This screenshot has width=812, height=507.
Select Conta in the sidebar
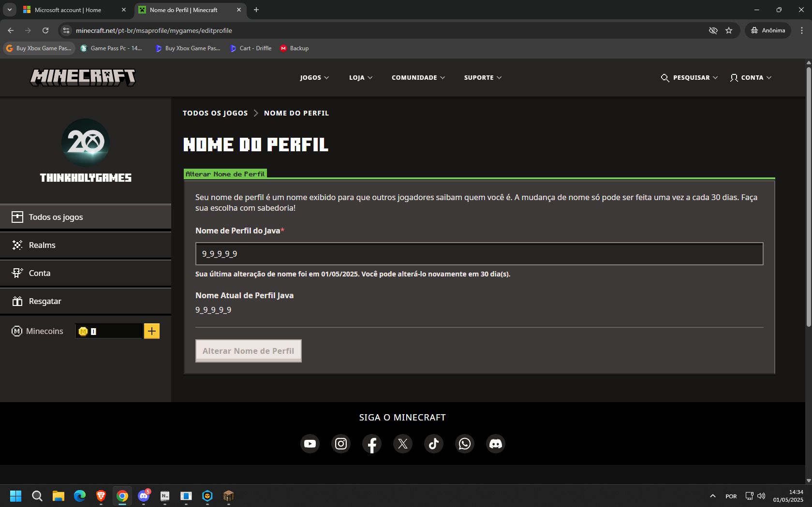coord(86,273)
